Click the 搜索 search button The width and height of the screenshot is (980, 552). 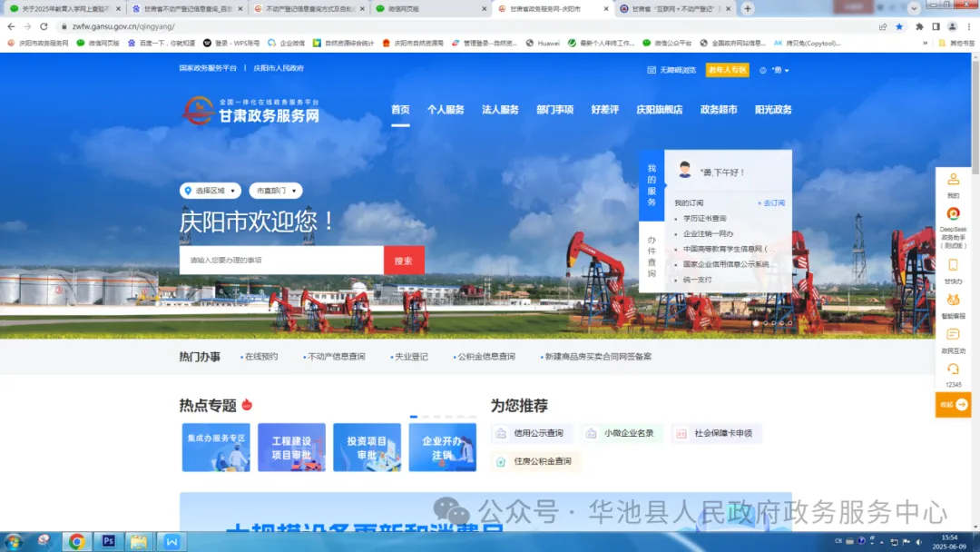coord(403,259)
